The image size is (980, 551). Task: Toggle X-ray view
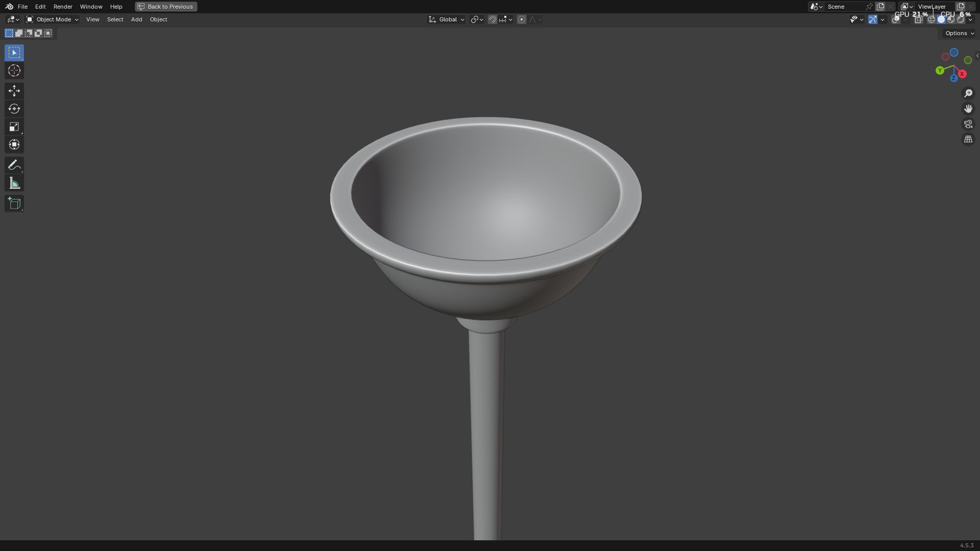tap(918, 19)
